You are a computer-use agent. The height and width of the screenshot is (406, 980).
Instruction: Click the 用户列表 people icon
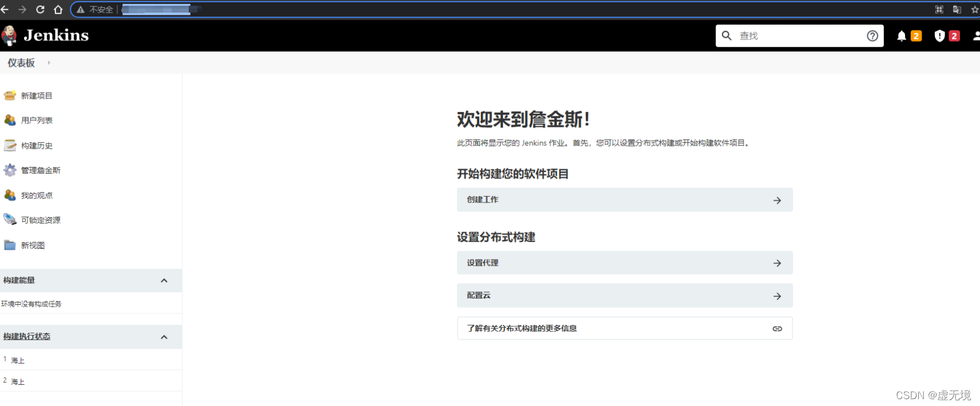point(10,120)
